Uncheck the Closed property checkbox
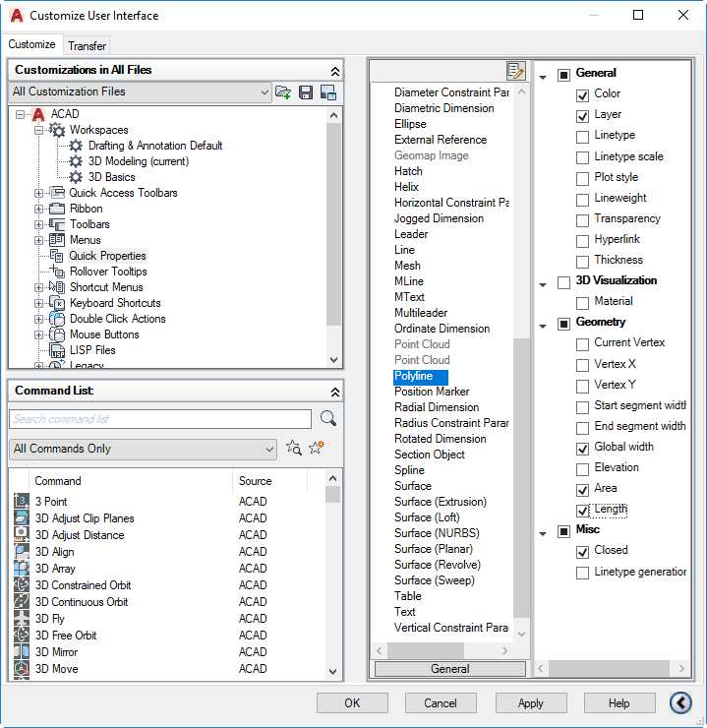Image resolution: width=707 pixels, height=728 pixels. [582, 552]
